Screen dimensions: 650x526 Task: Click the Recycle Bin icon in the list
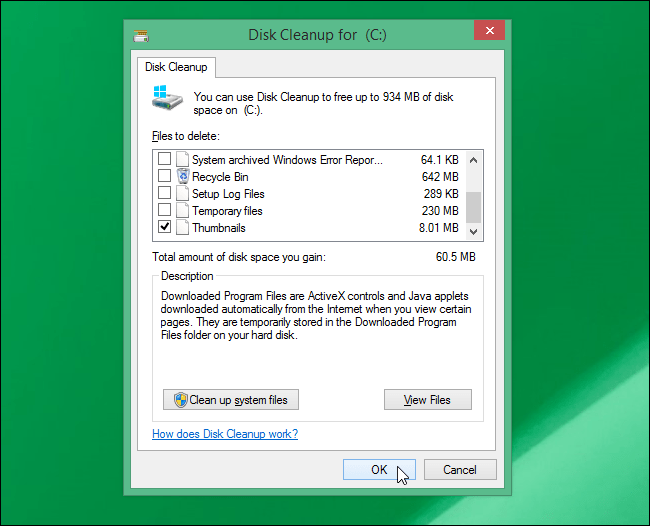point(183,177)
